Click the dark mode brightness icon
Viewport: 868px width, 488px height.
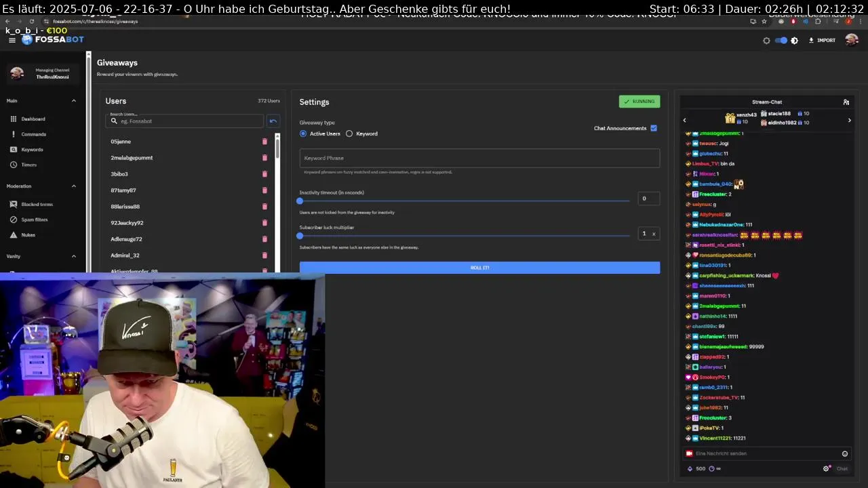pos(795,41)
